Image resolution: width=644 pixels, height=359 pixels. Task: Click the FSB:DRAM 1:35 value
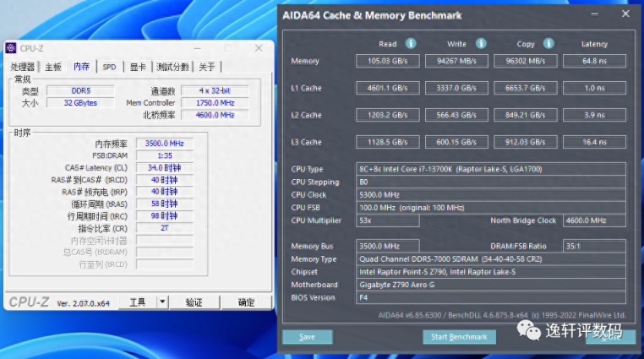tap(164, 155)
